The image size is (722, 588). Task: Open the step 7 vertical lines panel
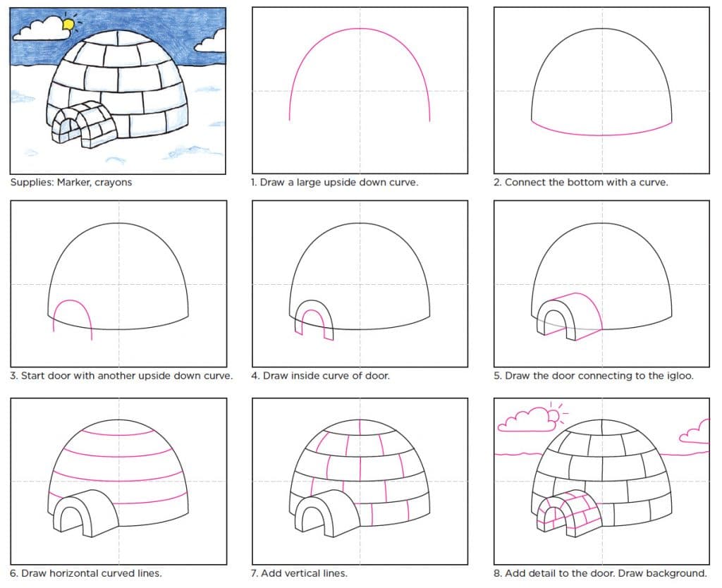coord(360,482)
